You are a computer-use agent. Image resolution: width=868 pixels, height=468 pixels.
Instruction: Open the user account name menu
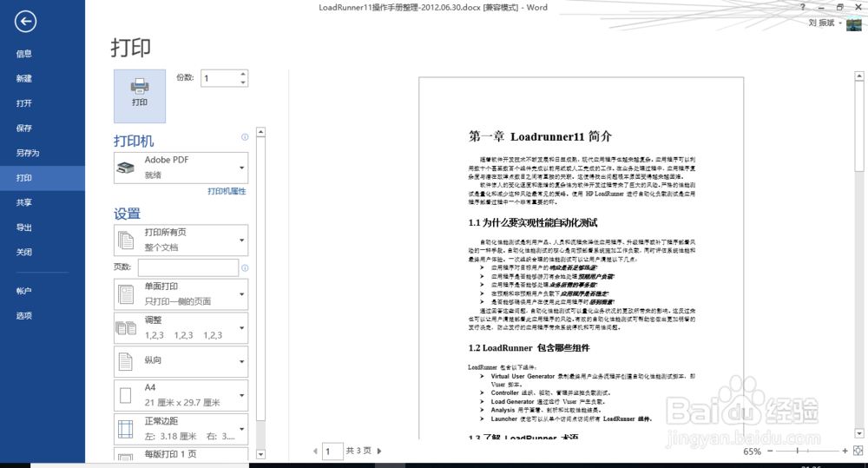point(825,23)
